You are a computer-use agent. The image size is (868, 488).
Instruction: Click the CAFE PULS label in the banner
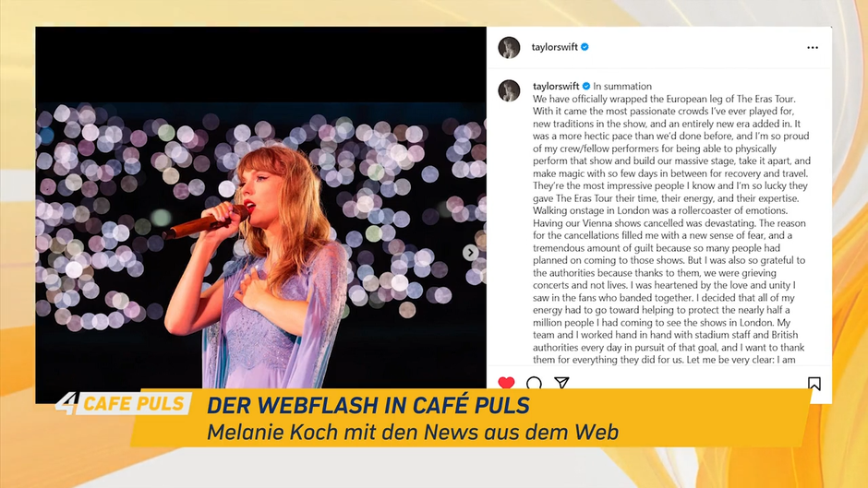[x=133, y=403]
